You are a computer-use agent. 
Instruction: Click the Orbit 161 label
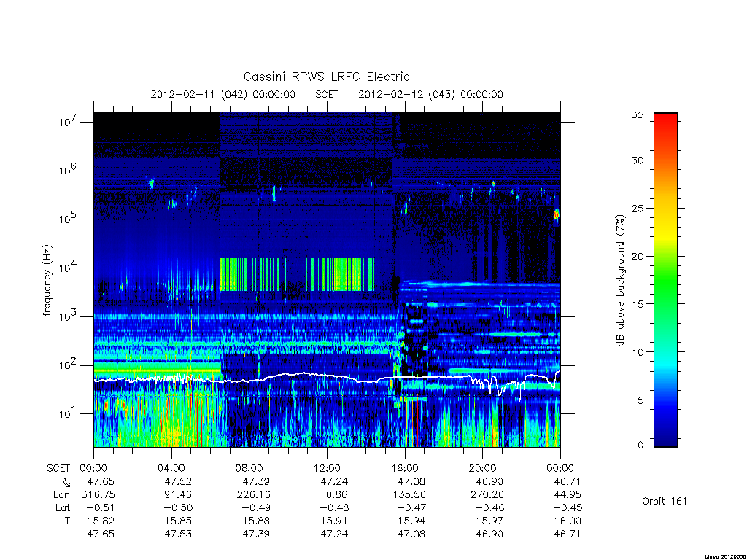[x=665, y=501]
